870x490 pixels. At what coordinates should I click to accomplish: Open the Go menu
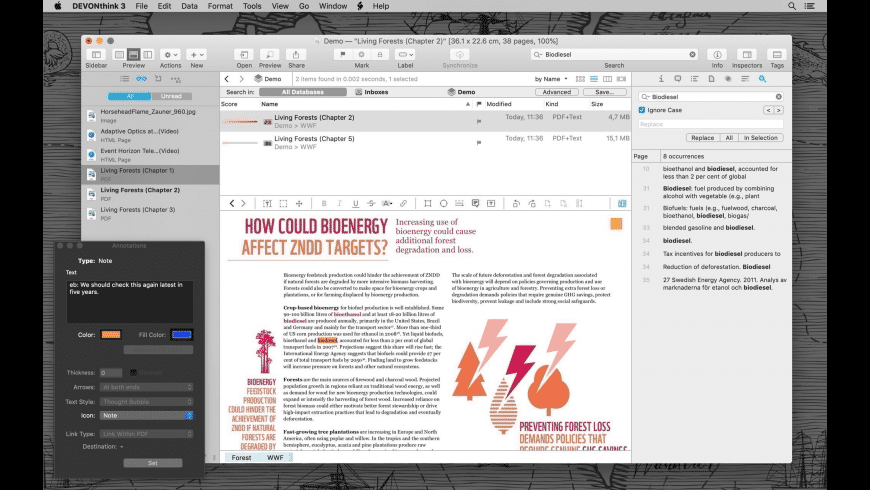click(x=304, y=6)
